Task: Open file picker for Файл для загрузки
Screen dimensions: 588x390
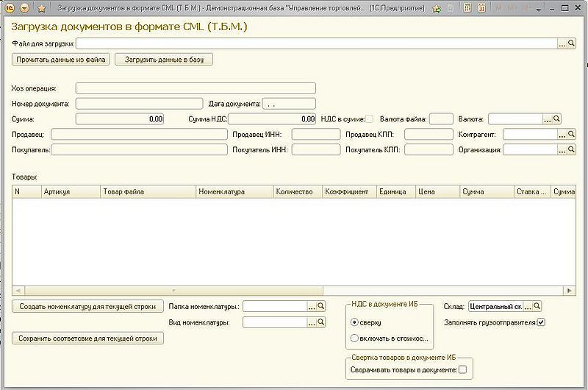Action: click(x=562, y=44)
